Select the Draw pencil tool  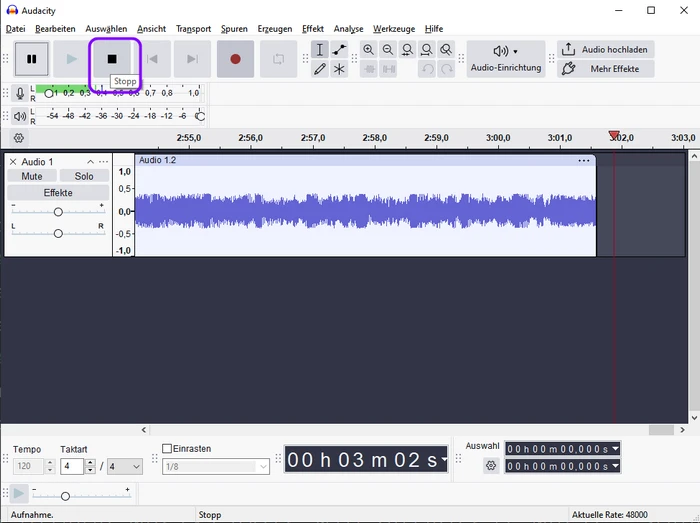pos(320,69)
